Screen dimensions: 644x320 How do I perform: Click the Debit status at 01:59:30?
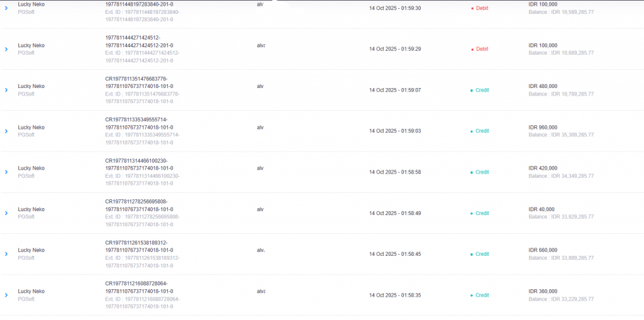point(482,8)
